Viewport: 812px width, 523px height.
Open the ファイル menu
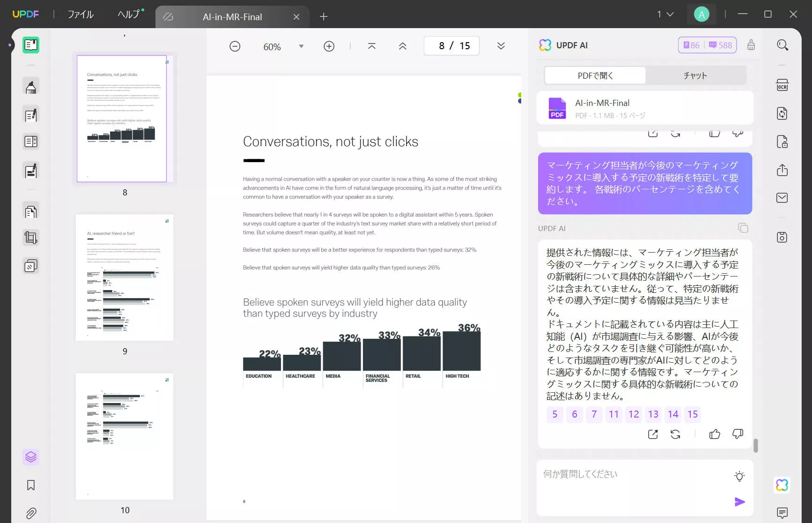81,15
